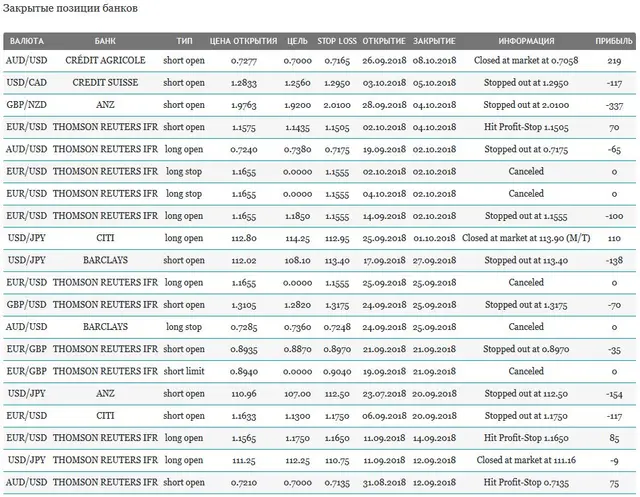Click 'Stopped out at 113.40' text
Viewport: 640px width, 497px height.
(x=526, y=260)
